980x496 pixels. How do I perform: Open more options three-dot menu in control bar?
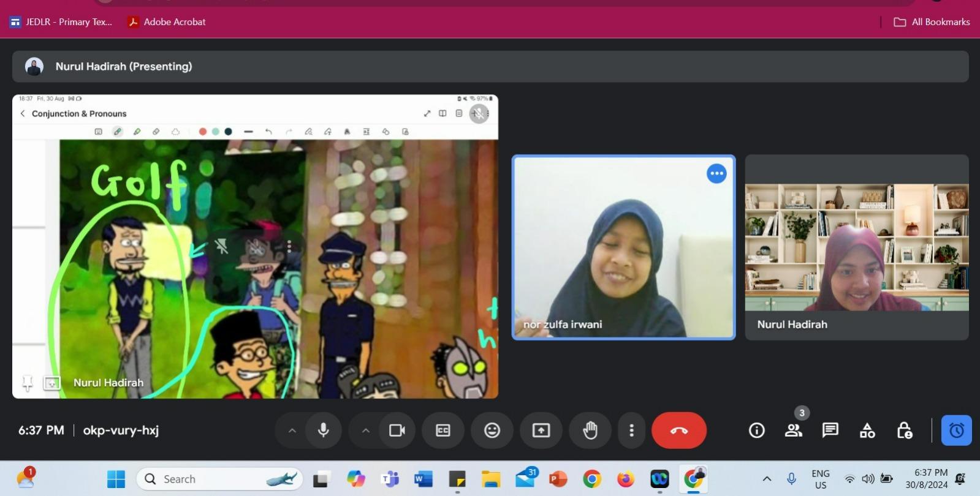[x=631, y=430]
